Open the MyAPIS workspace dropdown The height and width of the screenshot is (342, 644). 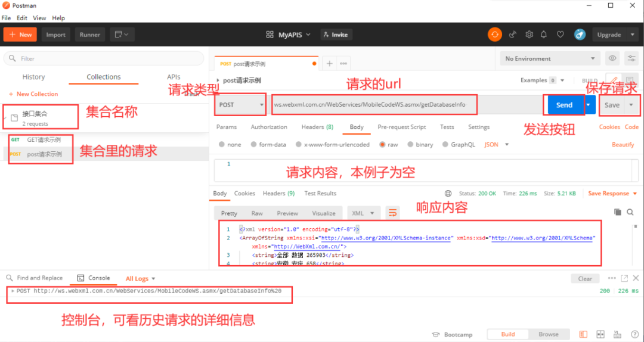pos(289,35)
